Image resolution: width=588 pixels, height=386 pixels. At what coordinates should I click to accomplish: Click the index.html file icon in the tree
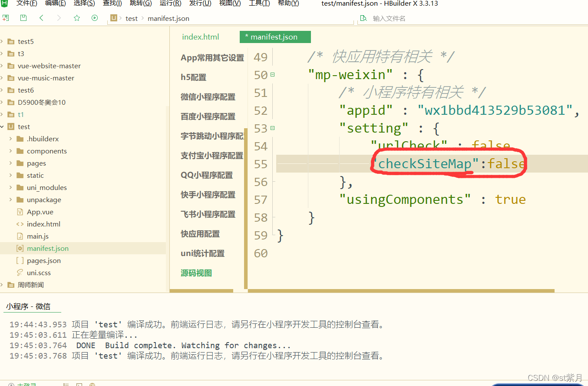20,224
